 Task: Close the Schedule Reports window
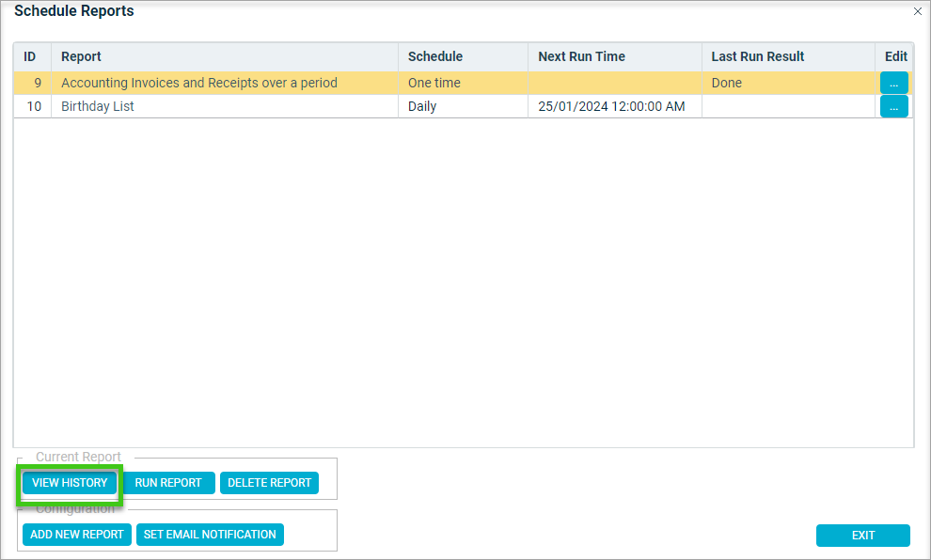[917, 11]
